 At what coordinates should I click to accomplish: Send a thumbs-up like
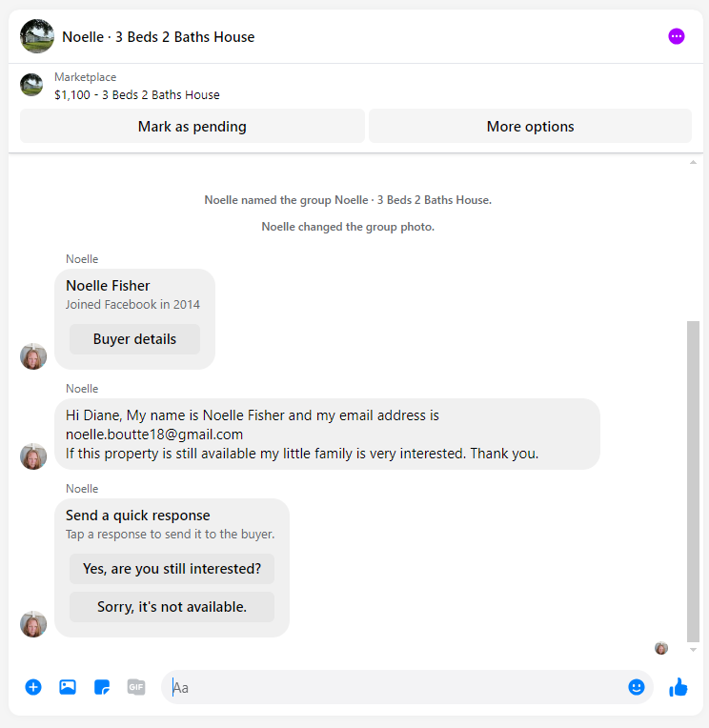click(678, 687)
